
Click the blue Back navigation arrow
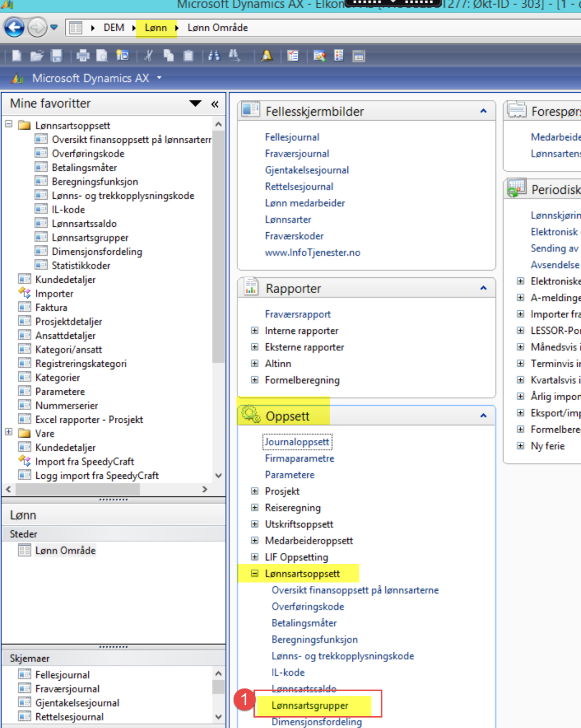point(14,27)
